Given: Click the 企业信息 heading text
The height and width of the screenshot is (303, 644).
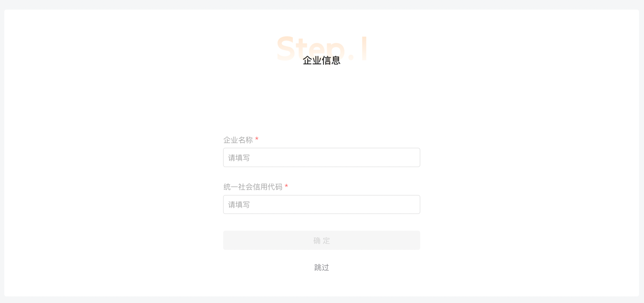Looking at the screenshot, I should (x=321, y=60).
